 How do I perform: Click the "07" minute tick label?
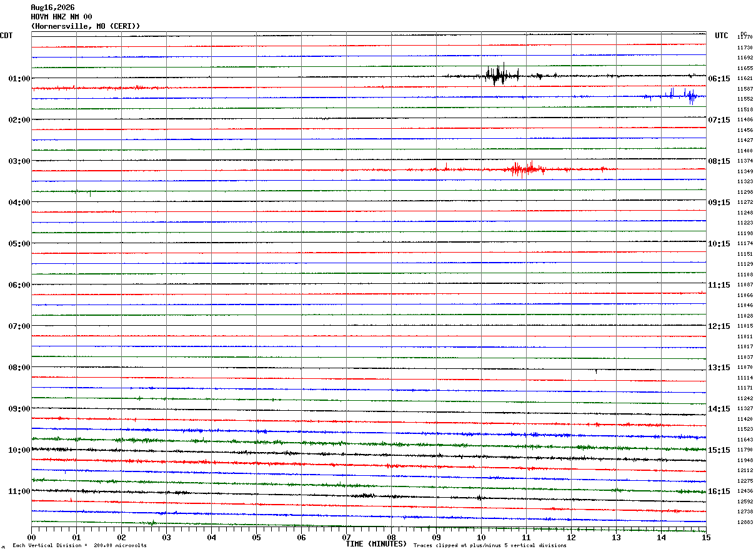(347, 537)
